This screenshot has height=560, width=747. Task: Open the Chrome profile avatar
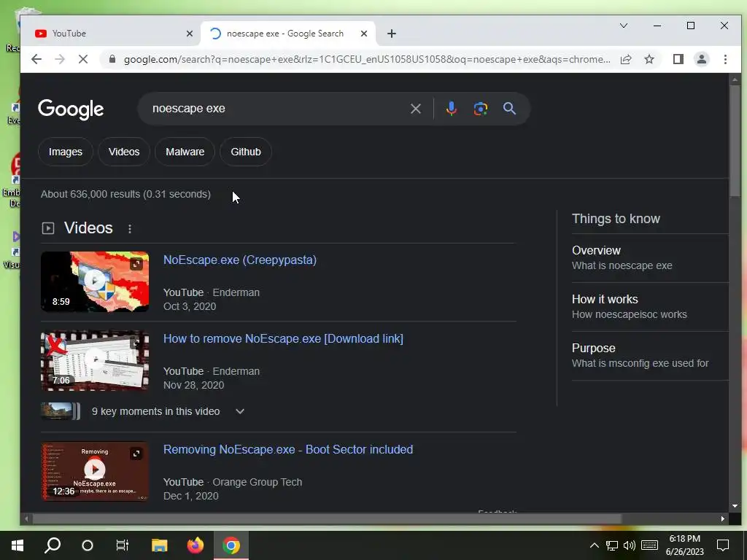702,59
